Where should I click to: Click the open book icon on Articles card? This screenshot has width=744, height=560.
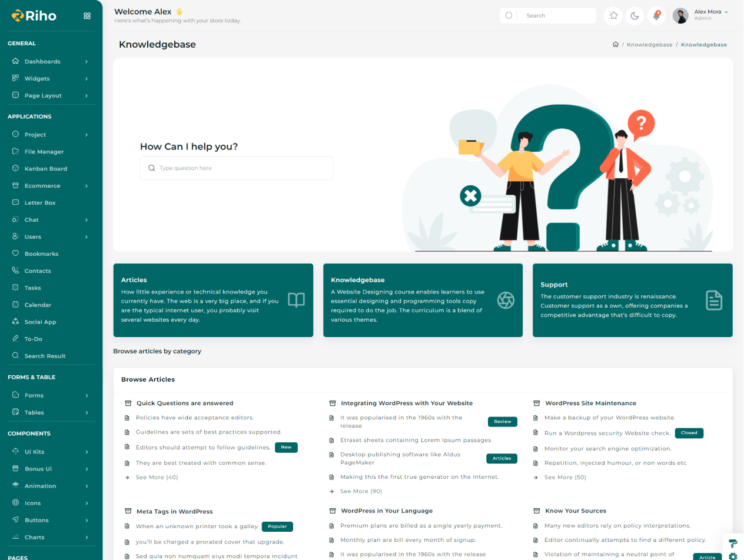(x=296, y=300)
